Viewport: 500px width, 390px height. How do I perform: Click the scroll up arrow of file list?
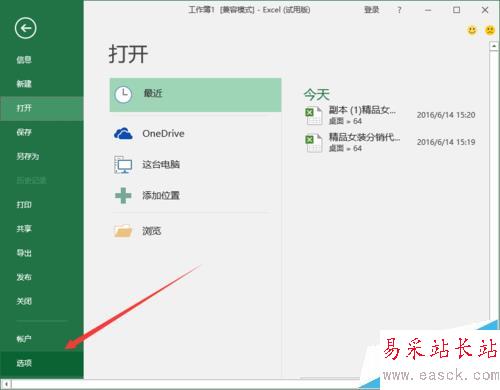click(x=494, y=46)
